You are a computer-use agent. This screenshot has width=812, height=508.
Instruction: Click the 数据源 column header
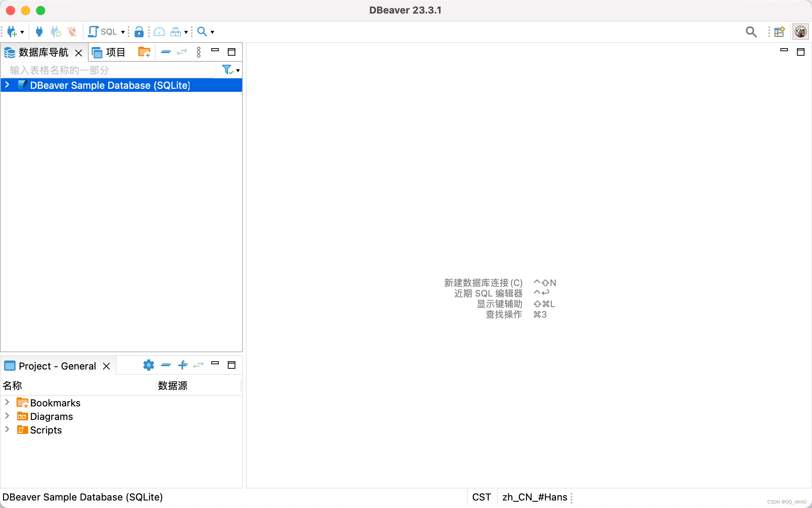tap(198, 386)
